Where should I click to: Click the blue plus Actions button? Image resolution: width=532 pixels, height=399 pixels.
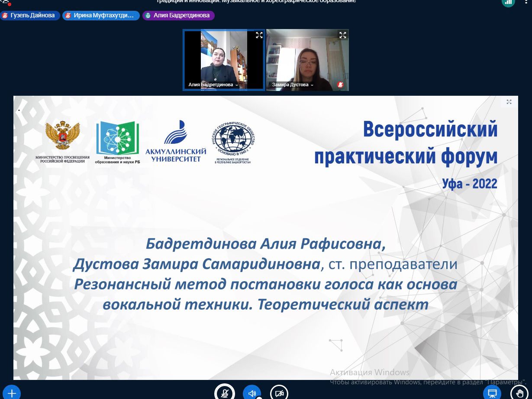[x=12, y=393]
